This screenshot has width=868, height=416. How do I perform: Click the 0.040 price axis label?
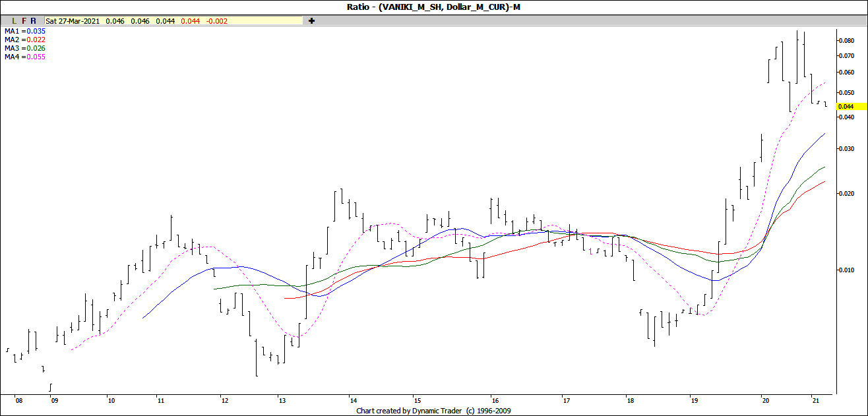tap(847, 117)
